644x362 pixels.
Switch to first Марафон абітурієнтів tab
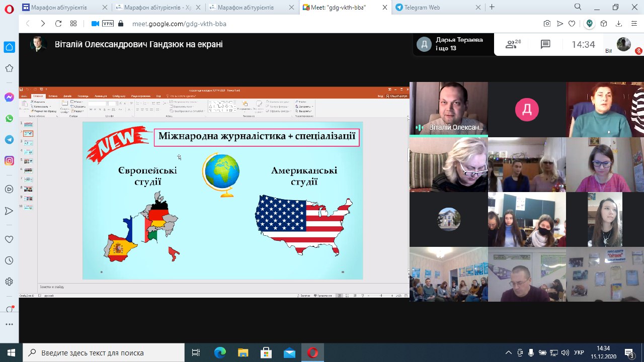tap(59, 8)
